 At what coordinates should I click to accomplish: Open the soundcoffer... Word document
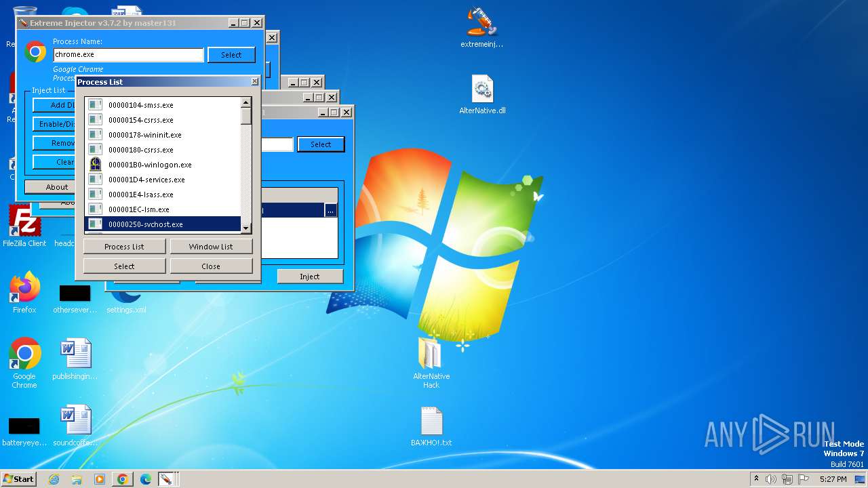[75, 426]
